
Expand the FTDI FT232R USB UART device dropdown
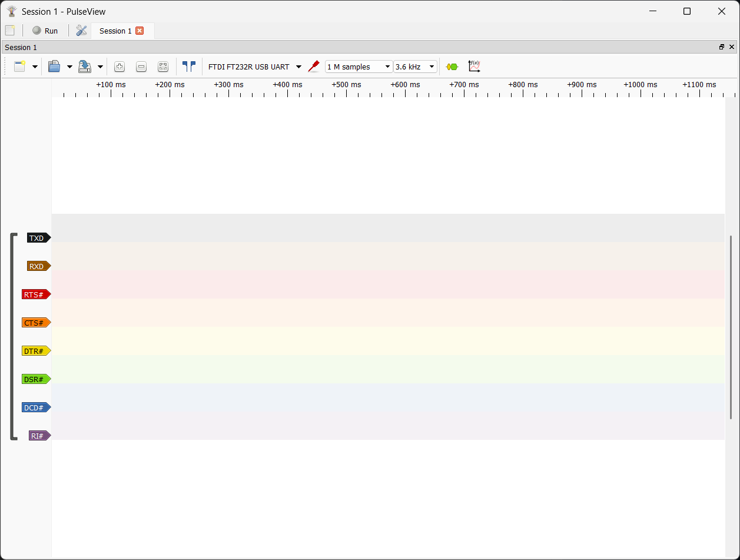(x=298, y=67)
